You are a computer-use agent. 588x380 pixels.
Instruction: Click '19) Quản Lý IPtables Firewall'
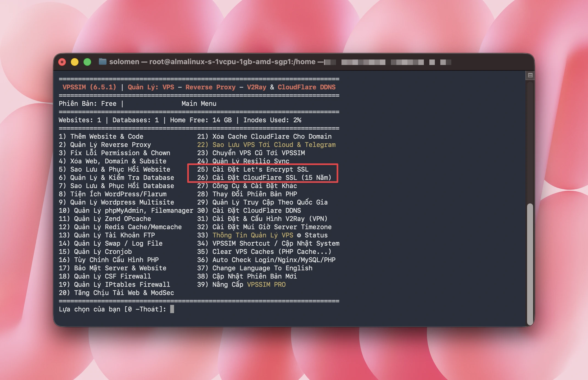pyautogui.click(x=114, y=285)
